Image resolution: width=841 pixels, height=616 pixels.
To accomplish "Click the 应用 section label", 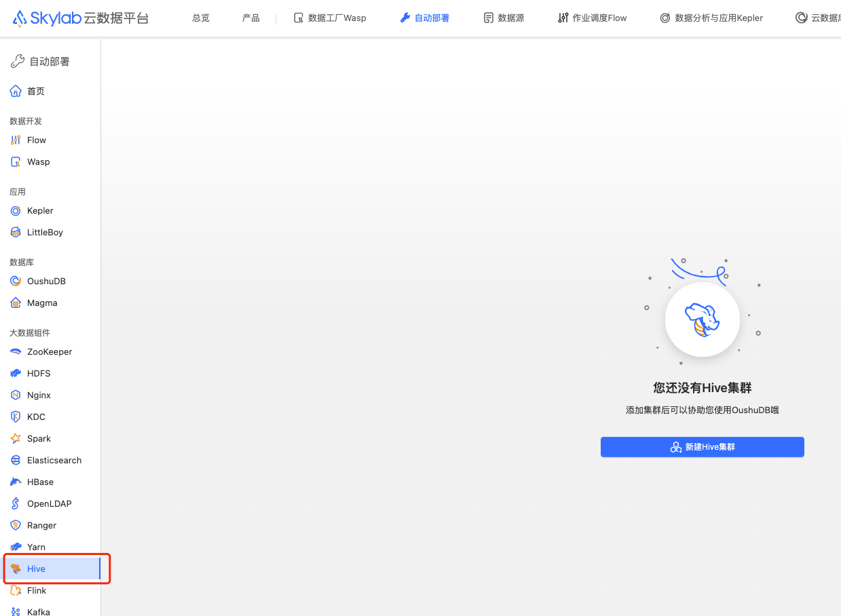I will (18, 191).
